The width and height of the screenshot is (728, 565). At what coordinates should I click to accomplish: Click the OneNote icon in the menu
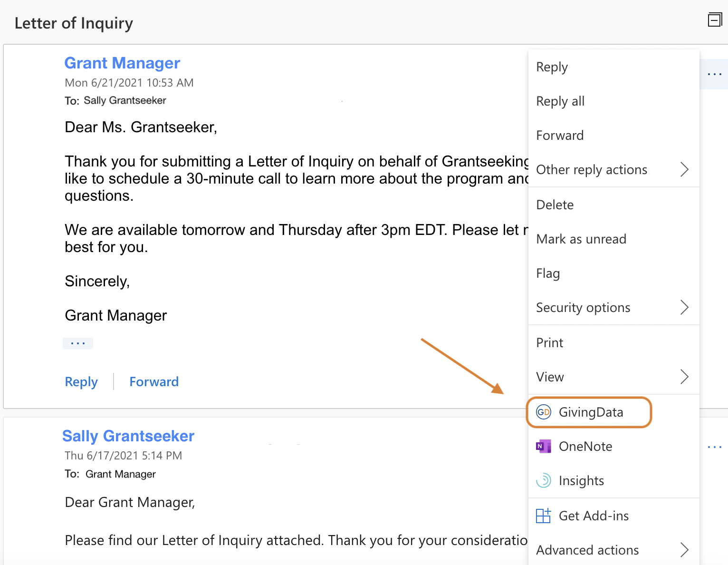tap(543, 446)
